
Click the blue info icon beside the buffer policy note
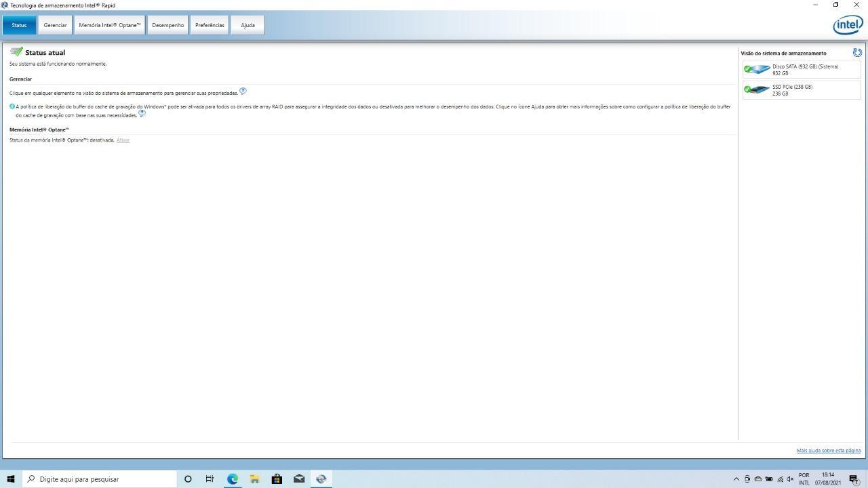pos(12,106)
